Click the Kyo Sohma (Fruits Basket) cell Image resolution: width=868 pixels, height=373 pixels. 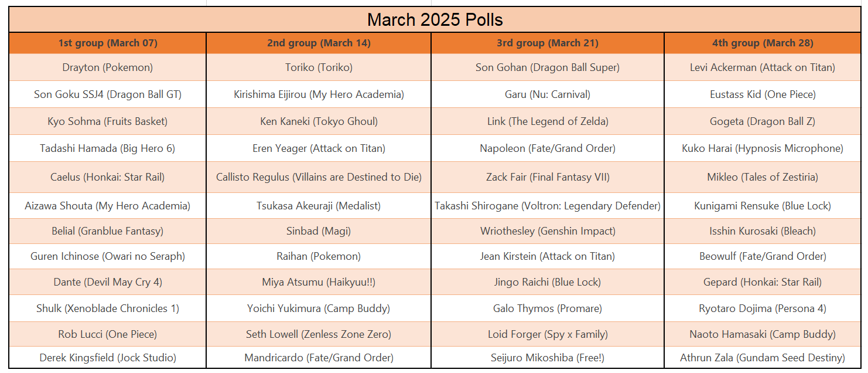(108, 121)
